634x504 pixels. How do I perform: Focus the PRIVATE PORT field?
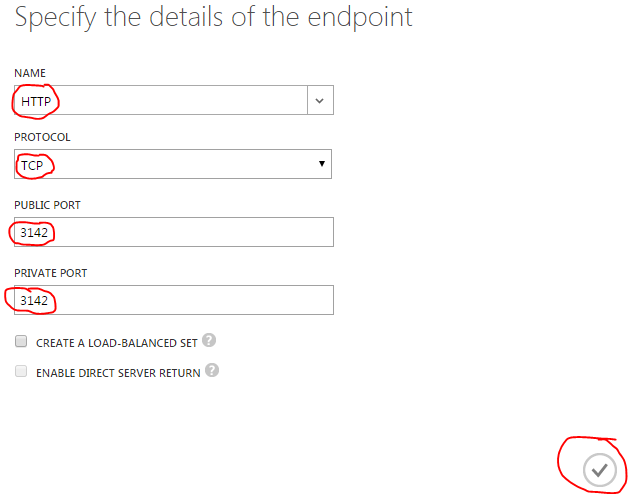(174, 300)
